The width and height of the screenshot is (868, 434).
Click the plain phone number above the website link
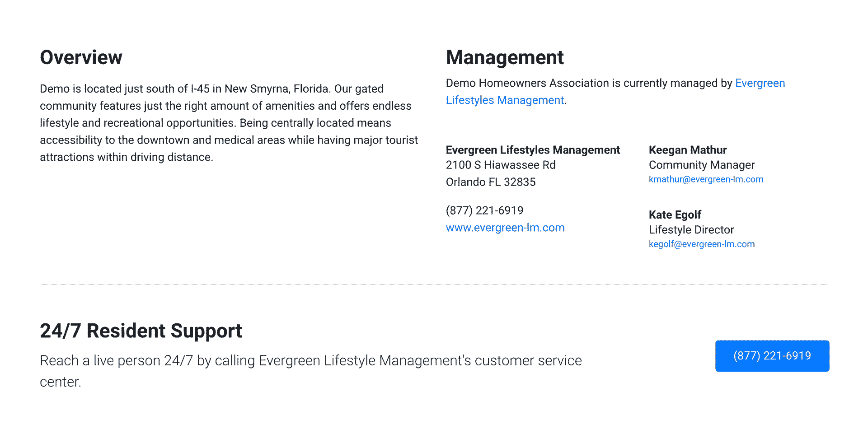tap(484, 210)
